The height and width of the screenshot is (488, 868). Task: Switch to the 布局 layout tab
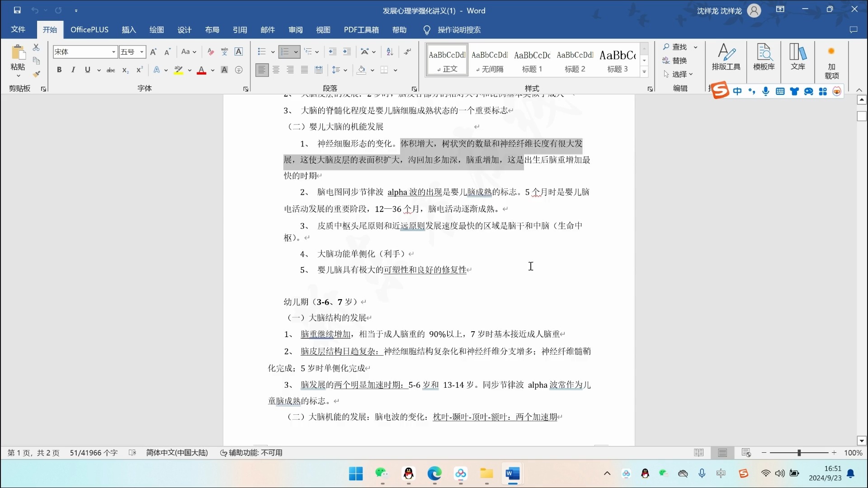[212, 30]
